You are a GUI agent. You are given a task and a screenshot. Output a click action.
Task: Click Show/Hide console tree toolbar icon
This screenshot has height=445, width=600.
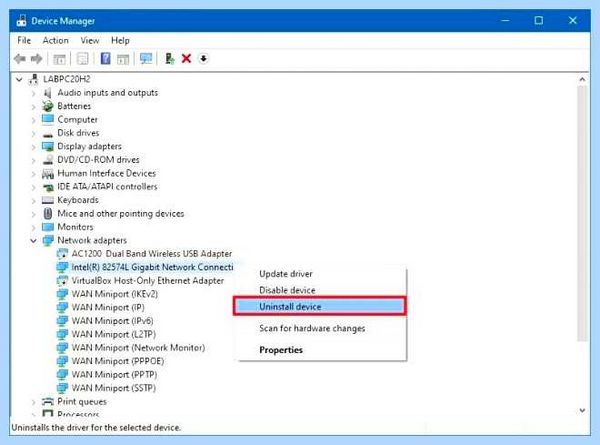[59, 59]
